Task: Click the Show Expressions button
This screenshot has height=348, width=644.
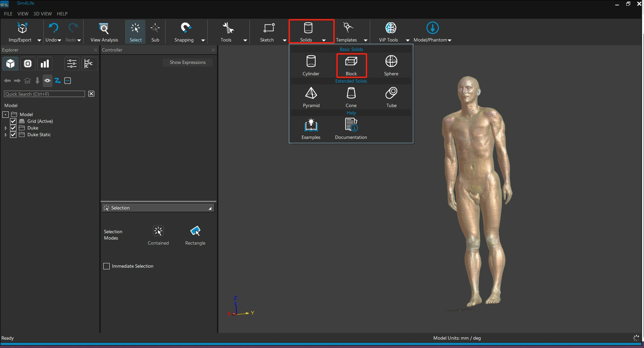Action: click(187, 62)
